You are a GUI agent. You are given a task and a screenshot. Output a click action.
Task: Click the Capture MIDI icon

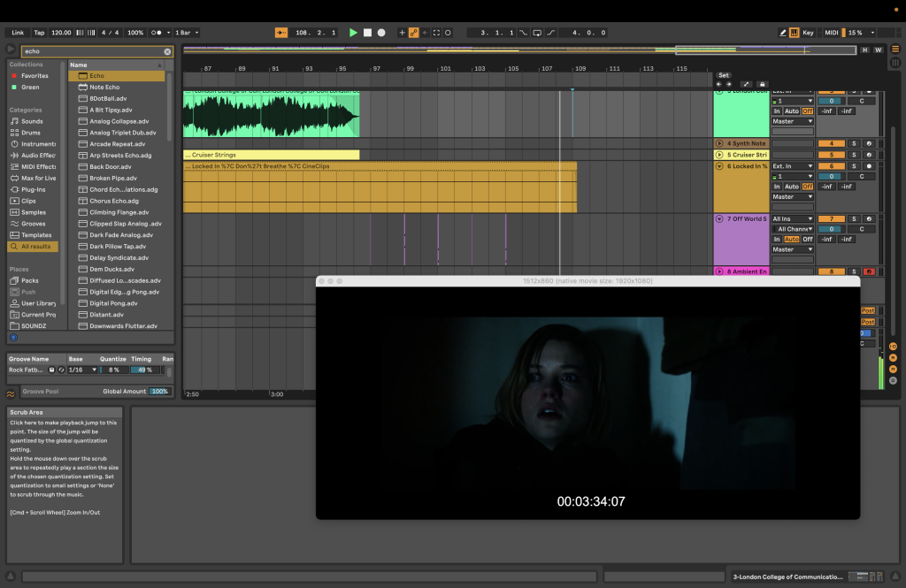[436, 33]
